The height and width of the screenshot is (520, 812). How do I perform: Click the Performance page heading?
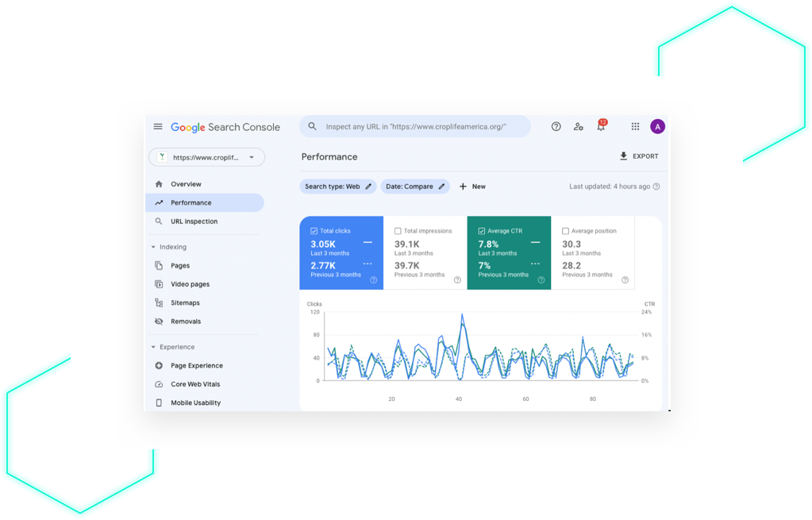[329, 156]
